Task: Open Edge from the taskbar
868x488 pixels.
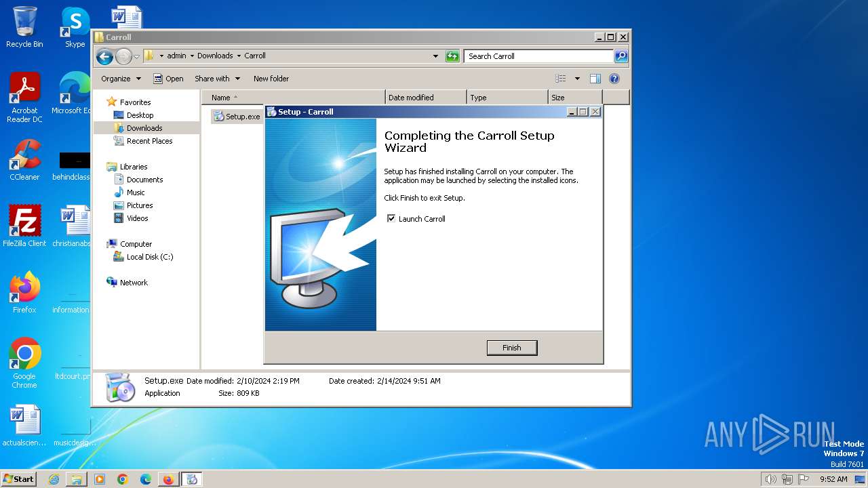Action: 146,479
